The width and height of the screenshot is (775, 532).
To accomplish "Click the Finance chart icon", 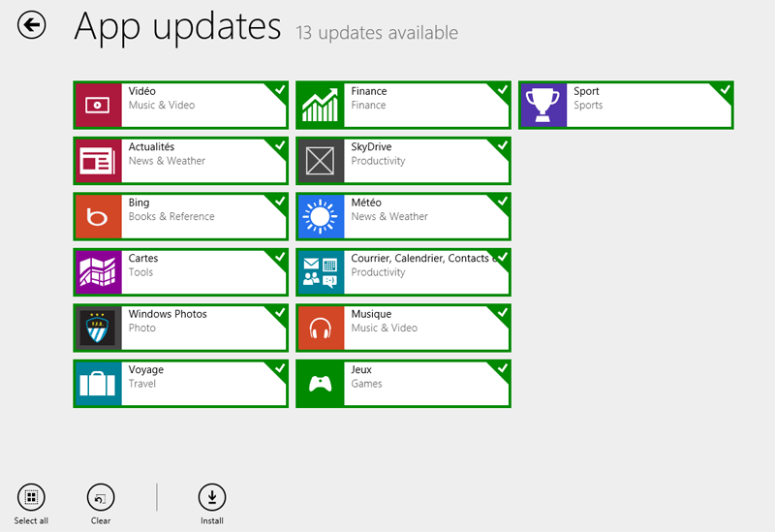I will click(321, 105).
